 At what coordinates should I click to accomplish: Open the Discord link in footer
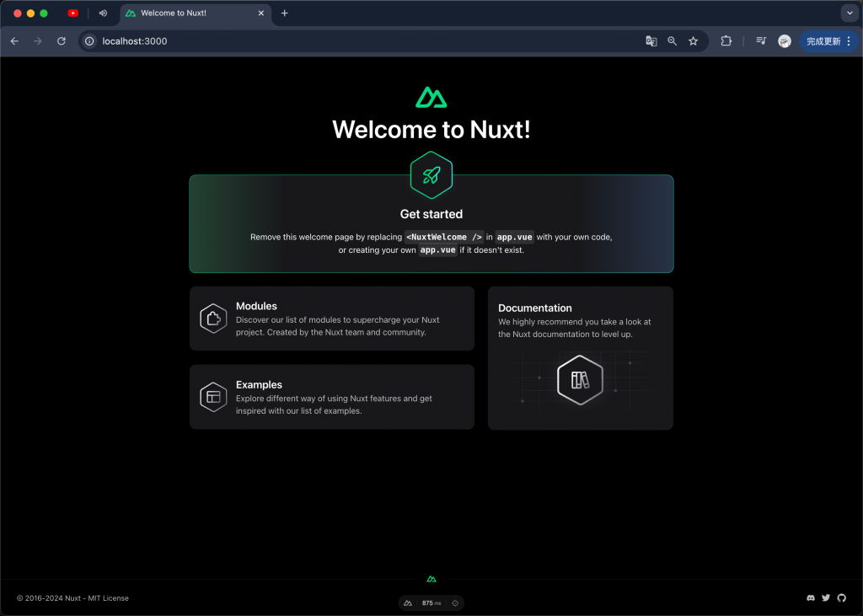[811, 597]
